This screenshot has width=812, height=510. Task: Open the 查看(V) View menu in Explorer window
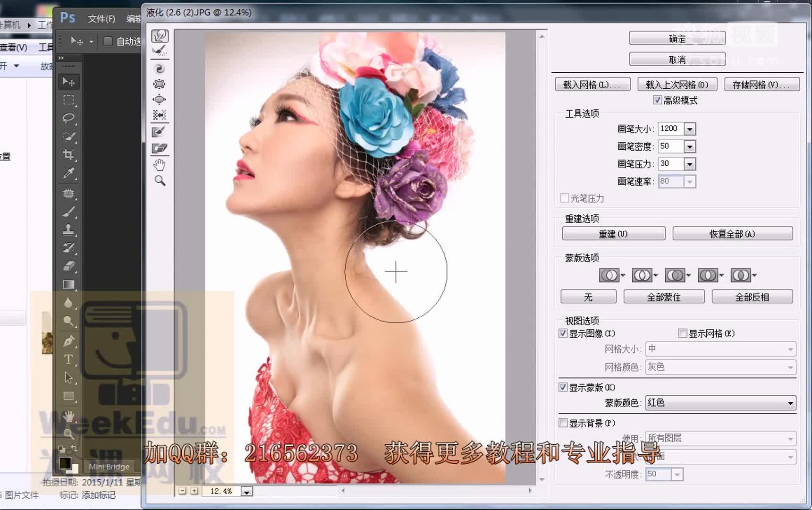[x=14, y=47]
